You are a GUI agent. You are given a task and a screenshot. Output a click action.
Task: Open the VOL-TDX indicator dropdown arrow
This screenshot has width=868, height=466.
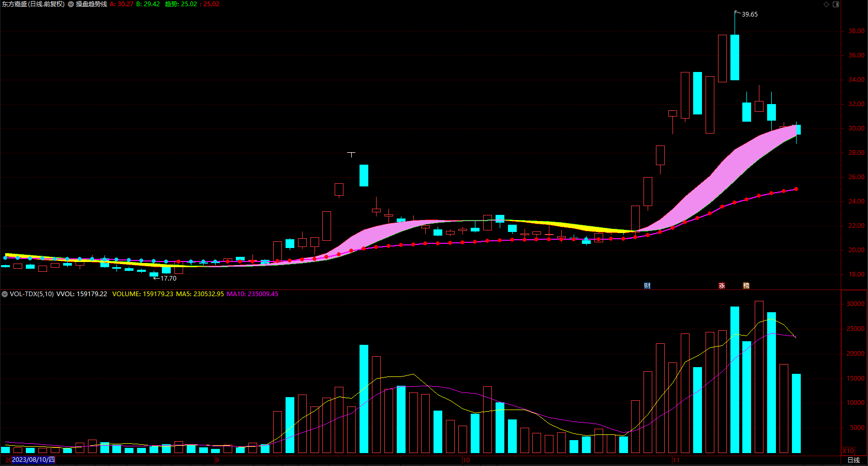click(5, 294)
